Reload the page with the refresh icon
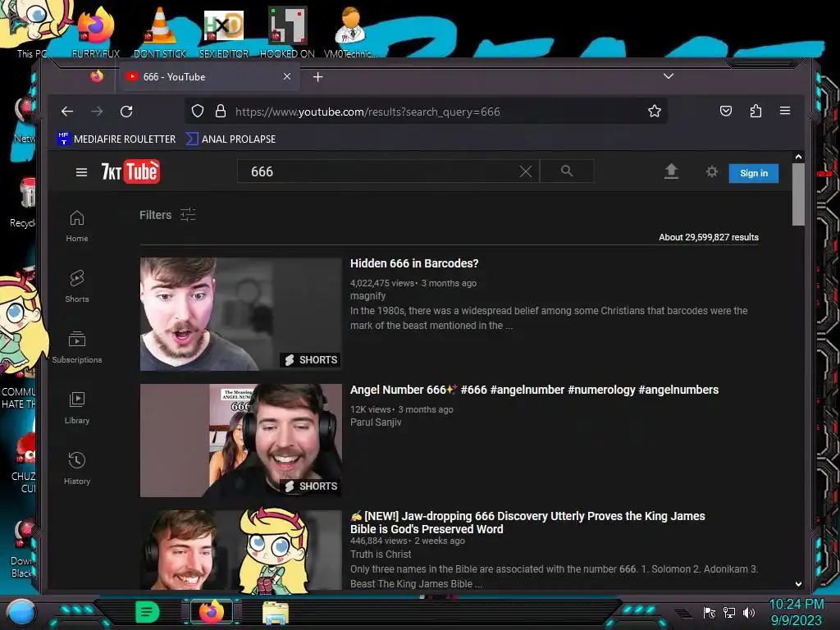The height and width of the screenshot is (630, 840). pyautogui.click(x=126, y=112)
